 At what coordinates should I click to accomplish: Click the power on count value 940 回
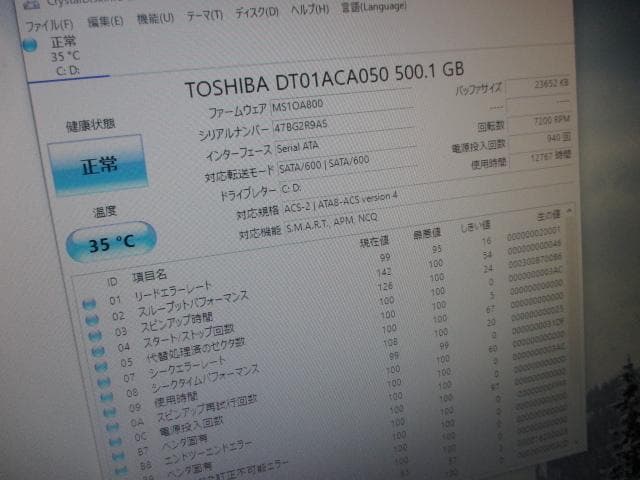(542, 140)
